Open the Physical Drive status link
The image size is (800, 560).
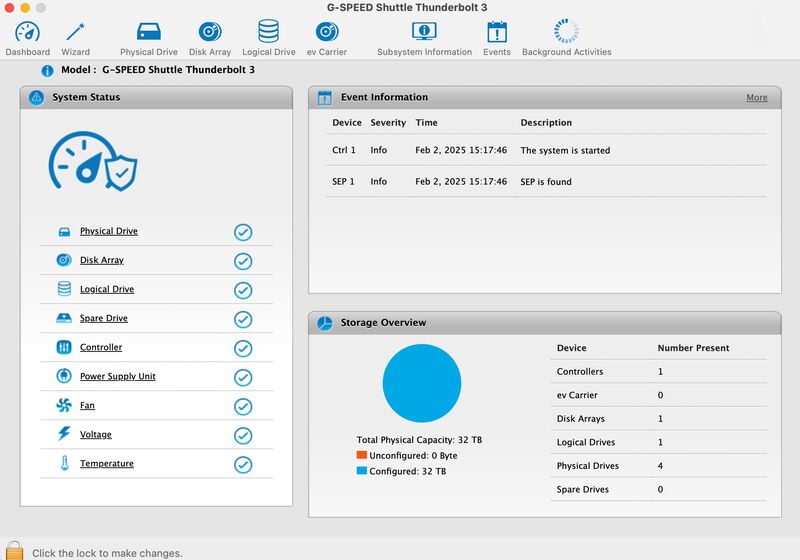(x=109, y=232)
